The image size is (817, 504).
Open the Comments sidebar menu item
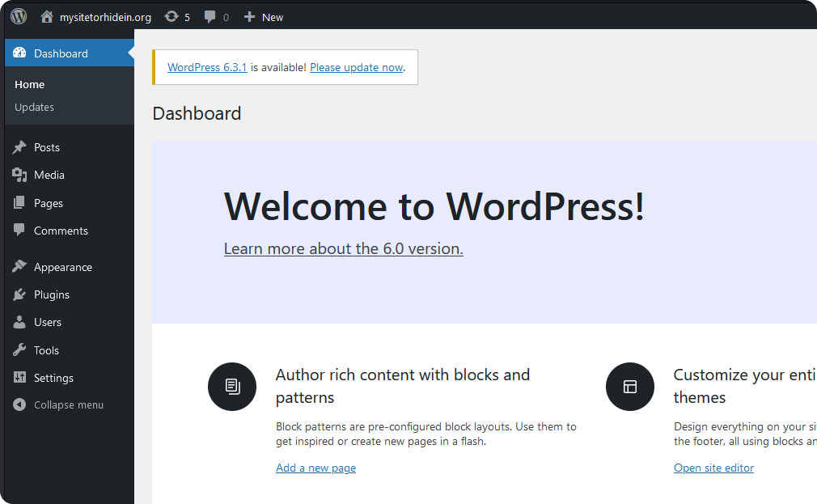coord(61,231)
